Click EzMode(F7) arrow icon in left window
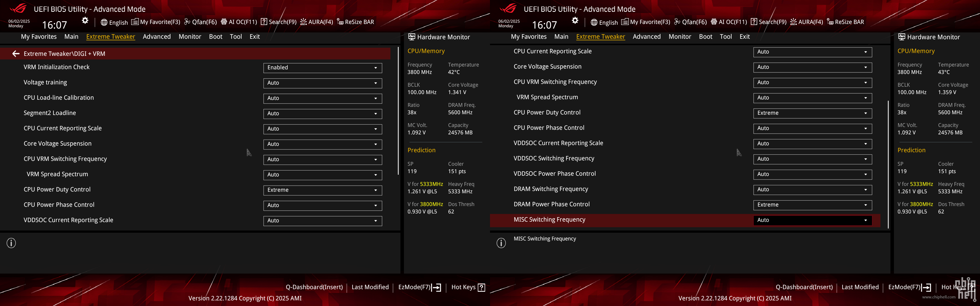 point(436,287)
